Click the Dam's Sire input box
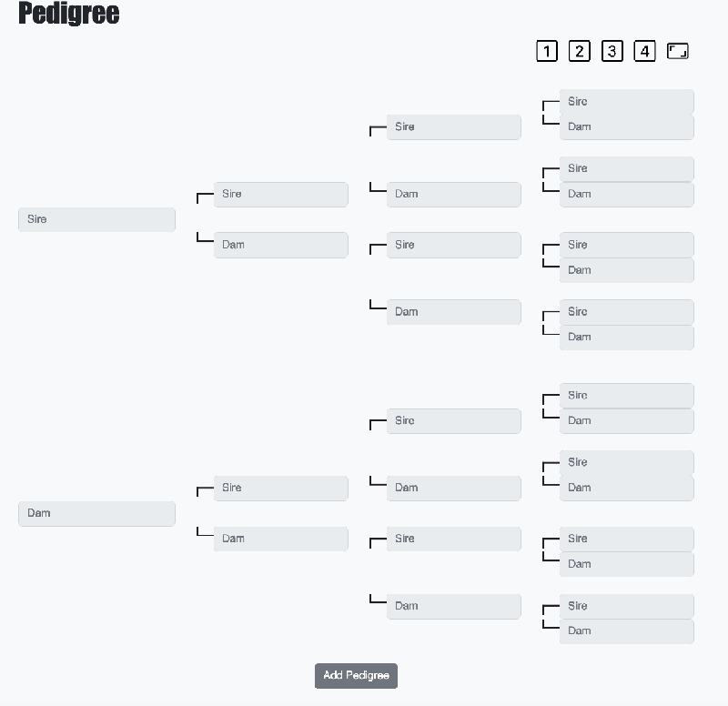The height and width of the screenshot is (706, 728). (x=280, y=488)
